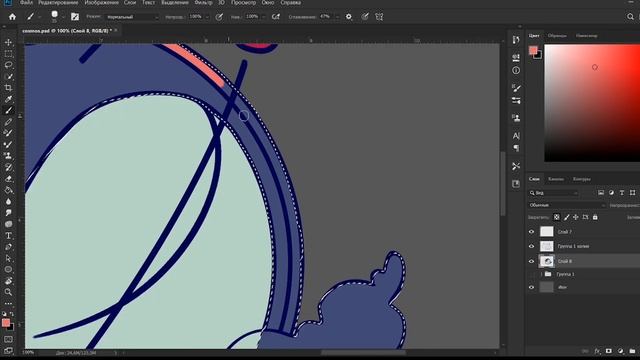Select the Zoom tool

pyautogui.click(x=8, y=292)
